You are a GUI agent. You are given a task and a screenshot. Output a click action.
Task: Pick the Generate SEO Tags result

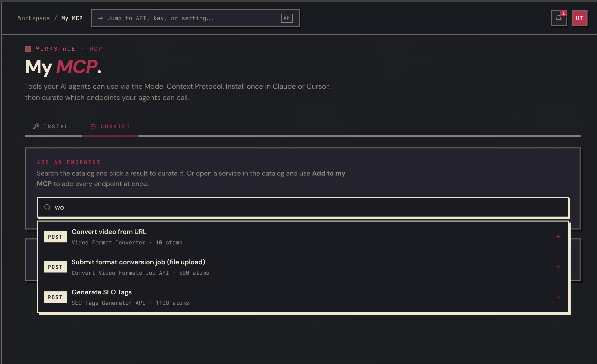click(303, 297)
